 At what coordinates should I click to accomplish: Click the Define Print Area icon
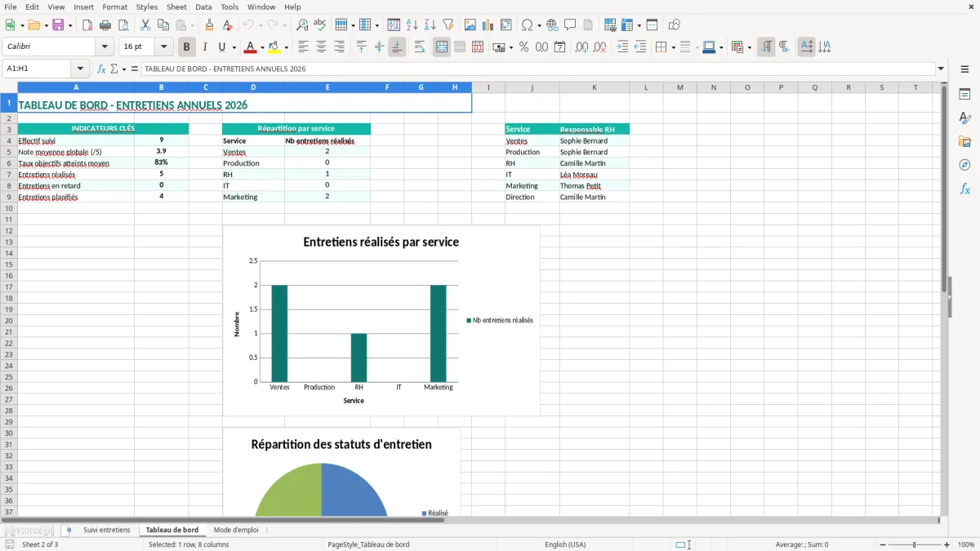pyautogui.click(x=610, y=25)
